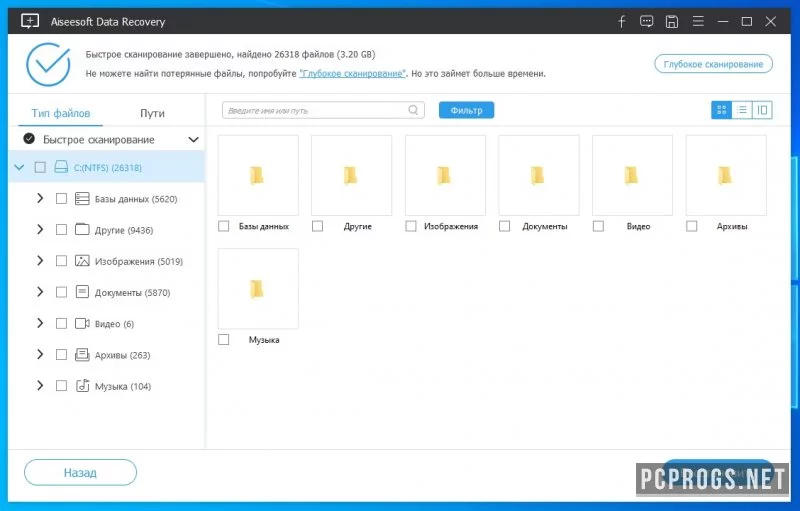The height and width of the screenshot is (511, 800).
Task: Switch to Пути tab
Action: click(x=152, y=113)
